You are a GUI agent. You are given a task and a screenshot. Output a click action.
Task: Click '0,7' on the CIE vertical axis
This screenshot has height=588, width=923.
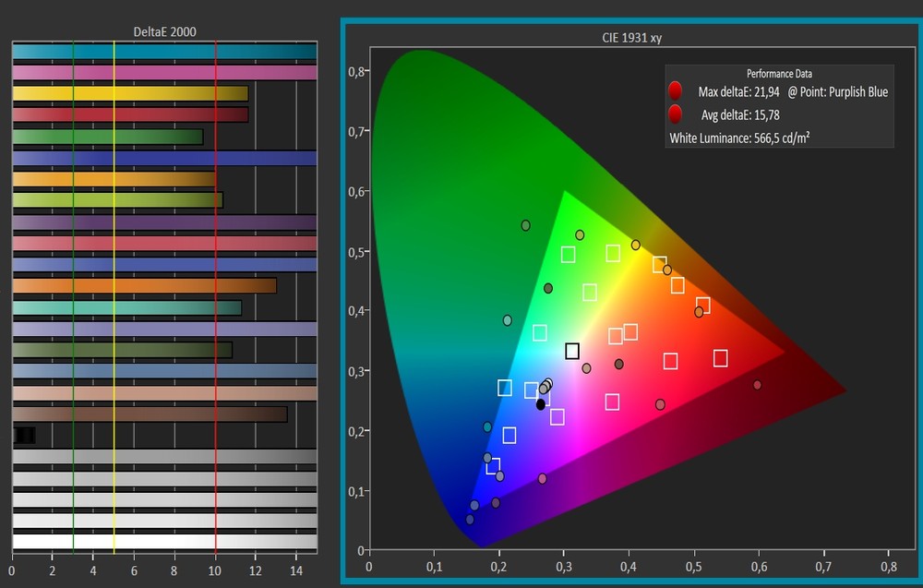356,131
